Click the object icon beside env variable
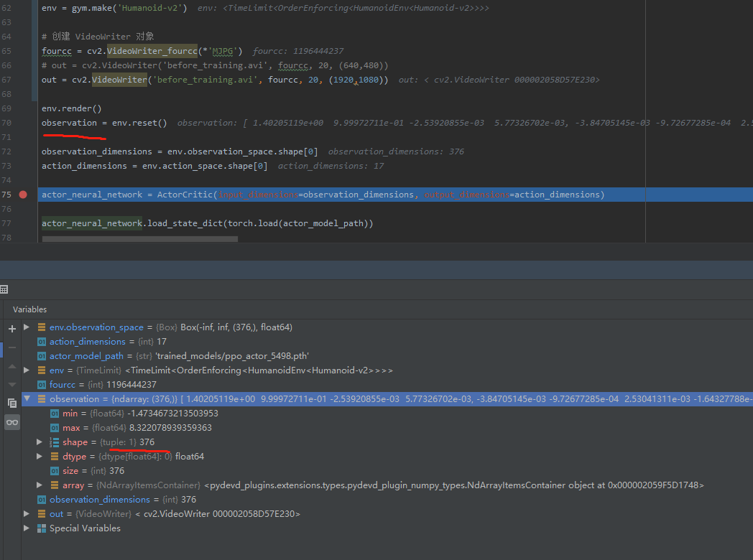This screenshot has width=753, height=560. point(42,370)
